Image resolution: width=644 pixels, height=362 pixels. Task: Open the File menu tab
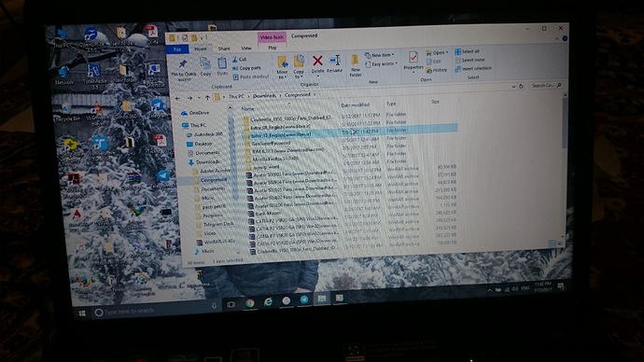[x=177, y=49]
